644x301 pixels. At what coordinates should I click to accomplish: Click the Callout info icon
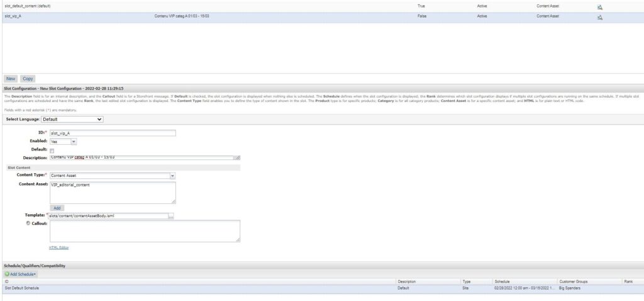click(x=28, y=224)
